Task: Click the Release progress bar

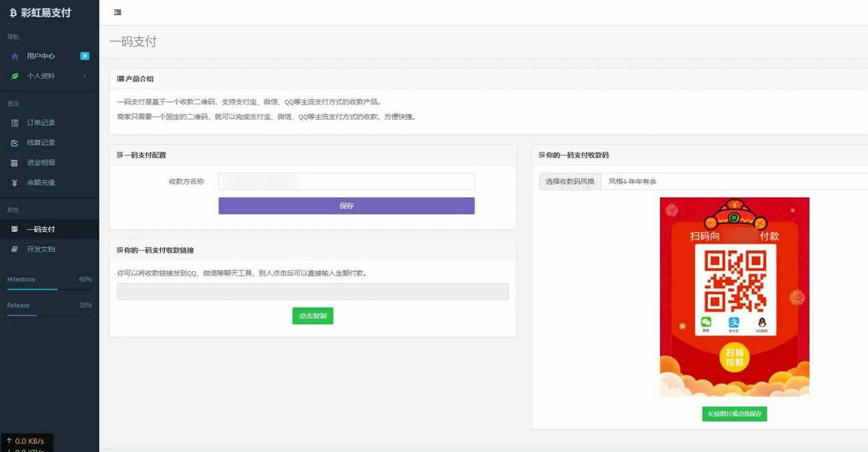Action: pos(49,315)
